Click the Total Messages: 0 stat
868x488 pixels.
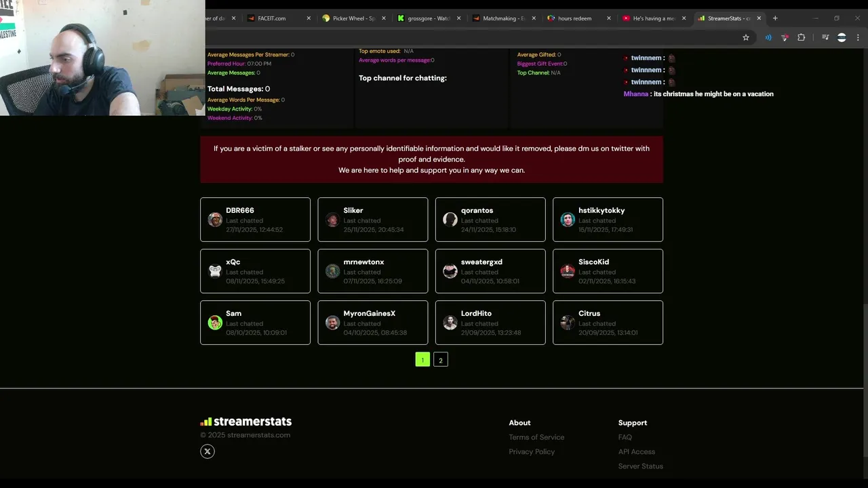(x=239, y=89)
